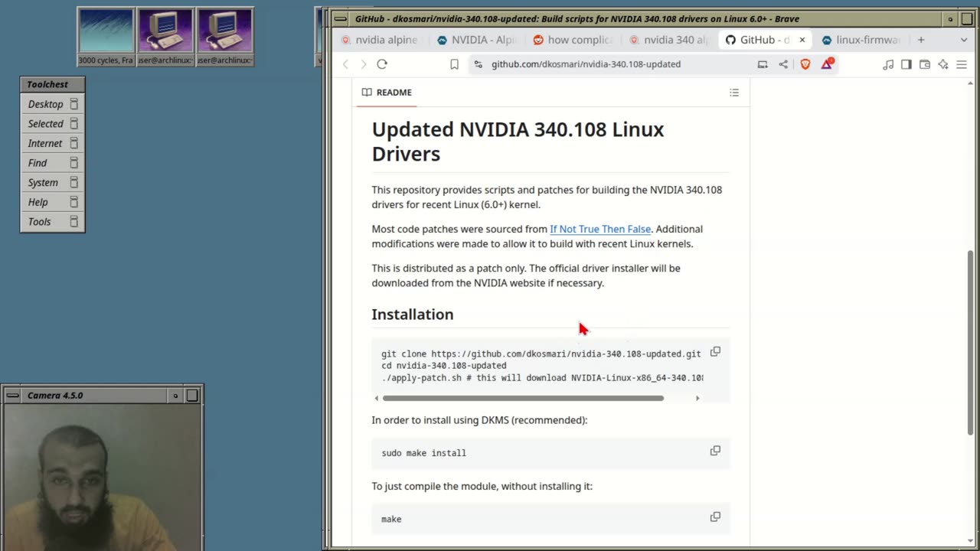Switch to 'linux-firmwa' tab
The image size is (980, 551).
pos(862,40)
